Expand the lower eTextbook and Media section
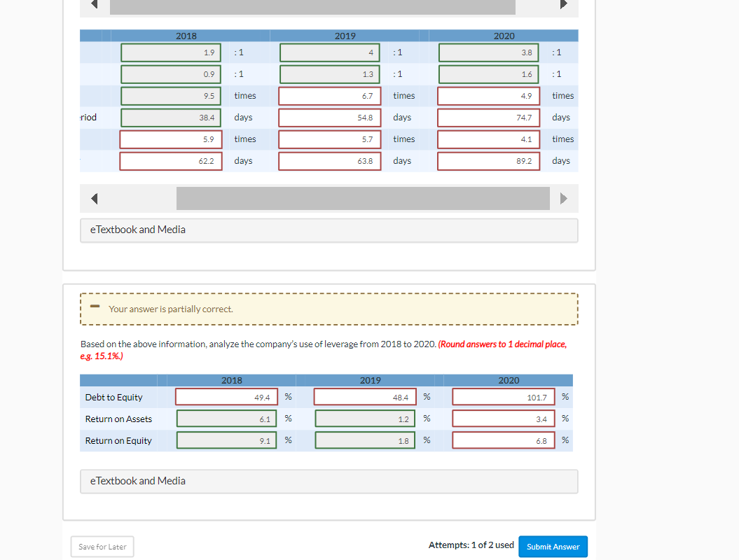This screenshot has height=560, width=739. point(137,481)
